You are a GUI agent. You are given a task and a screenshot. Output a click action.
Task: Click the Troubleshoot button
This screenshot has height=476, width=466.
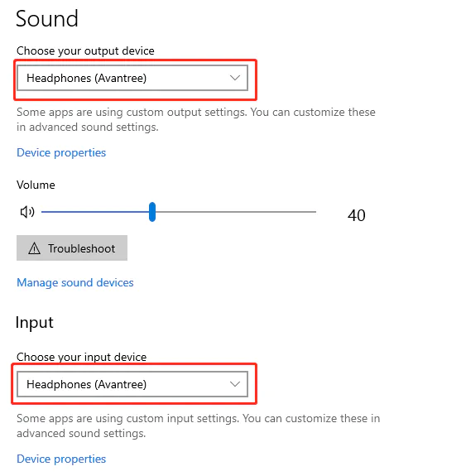coord(72,248)
